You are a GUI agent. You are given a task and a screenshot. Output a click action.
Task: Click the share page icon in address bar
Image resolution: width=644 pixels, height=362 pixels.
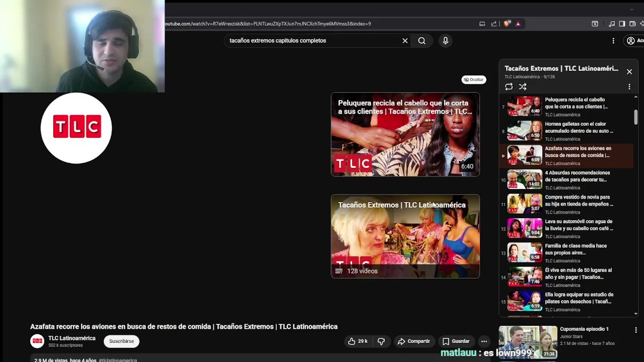494,24
